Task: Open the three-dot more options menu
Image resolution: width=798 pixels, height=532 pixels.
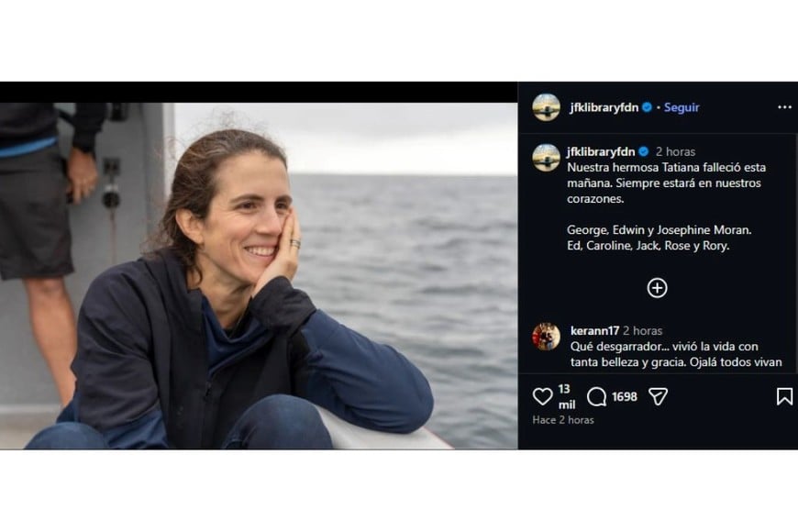Action: pos(784,107)
